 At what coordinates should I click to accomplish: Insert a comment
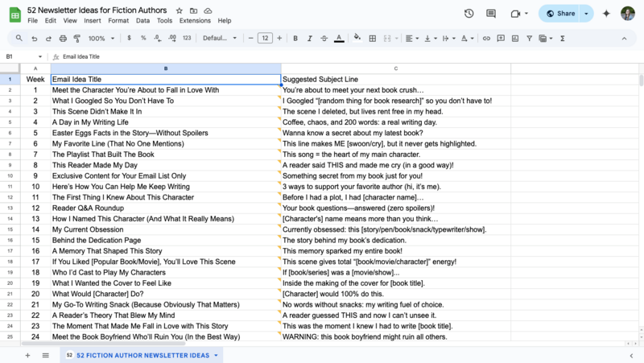(501, 38)
